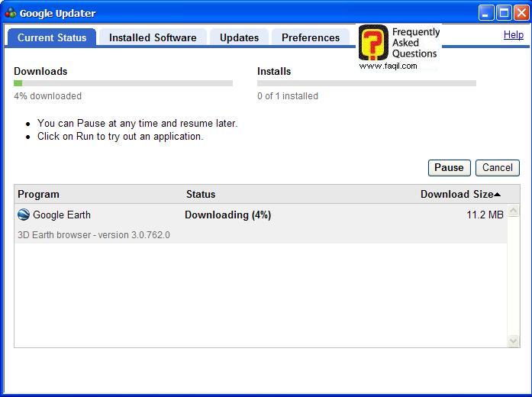Open the Help link

514,35
